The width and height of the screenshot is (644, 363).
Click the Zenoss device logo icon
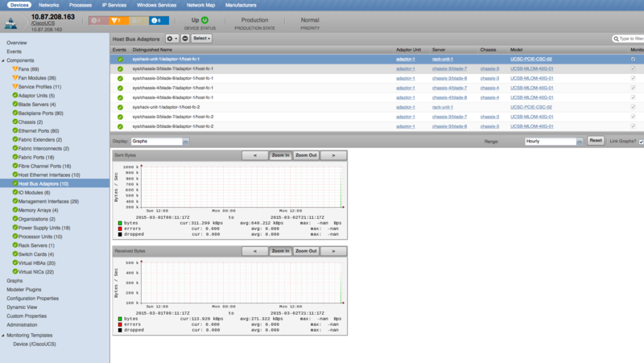tap(10, 23)
